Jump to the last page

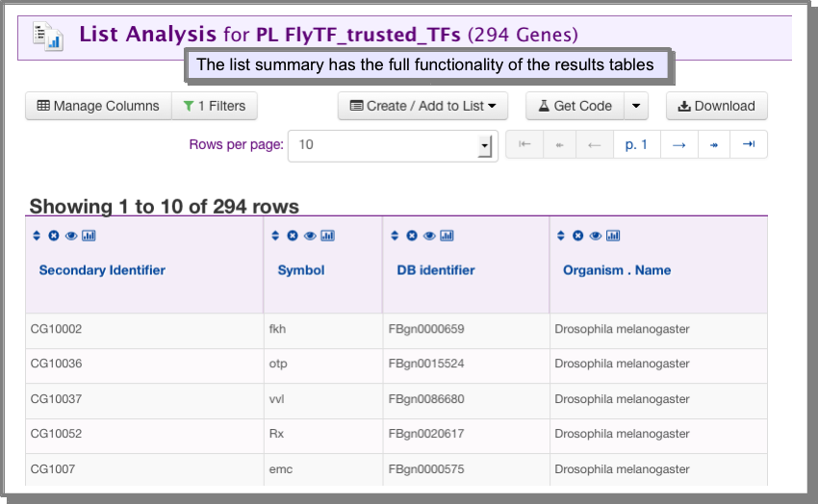pyautogui.click(x=749, y=145)
